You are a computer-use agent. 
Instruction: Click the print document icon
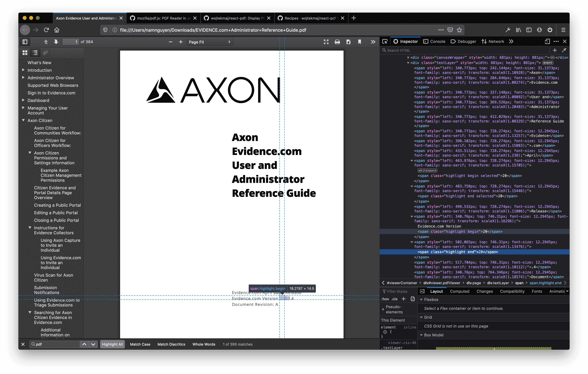pos(337,42)
